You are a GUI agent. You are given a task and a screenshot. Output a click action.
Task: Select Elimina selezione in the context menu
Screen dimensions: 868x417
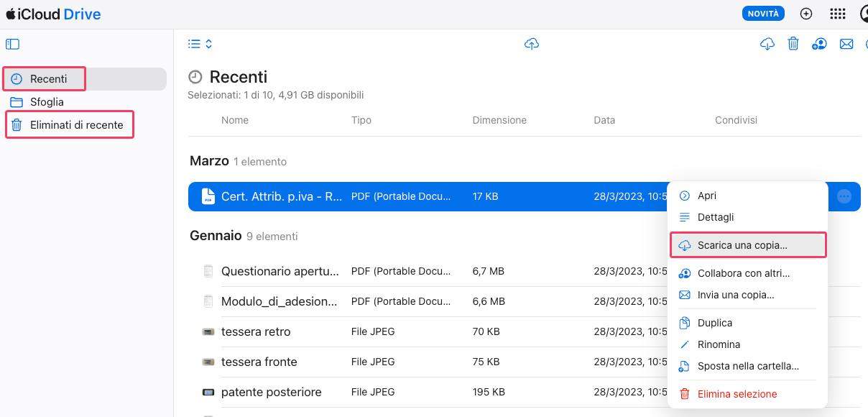737,393
